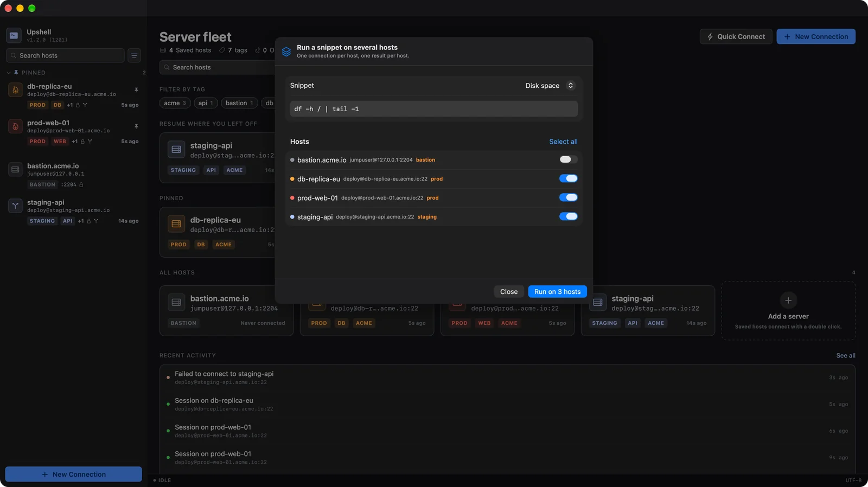Filter hosts by the acme tag

coord(175,103)
